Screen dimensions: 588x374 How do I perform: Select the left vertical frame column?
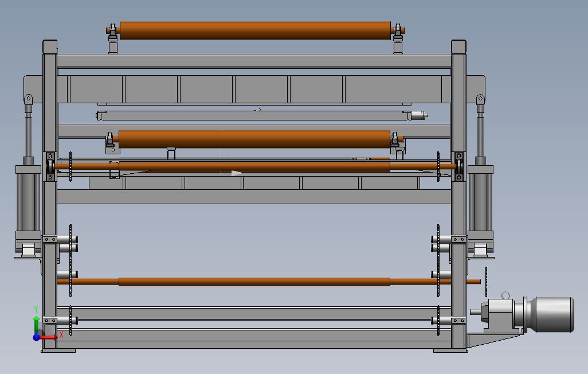(x=50, y=195)
